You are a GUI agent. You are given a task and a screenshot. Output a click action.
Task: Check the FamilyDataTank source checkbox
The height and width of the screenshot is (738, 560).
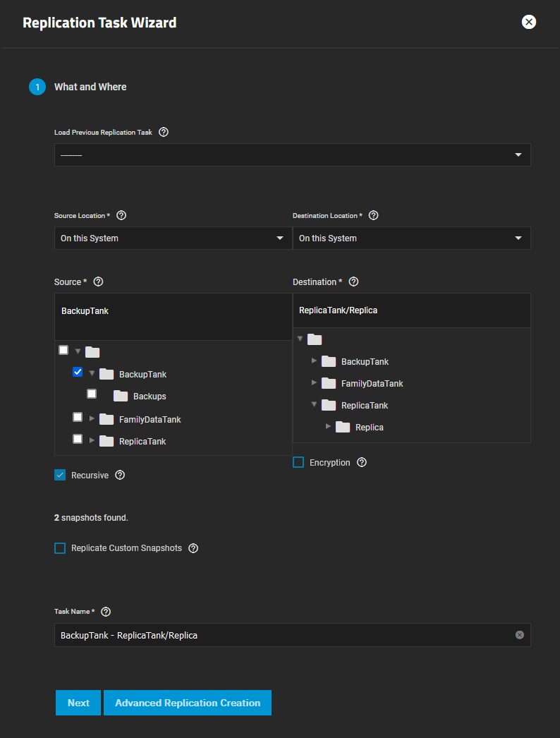coord(78,418)
